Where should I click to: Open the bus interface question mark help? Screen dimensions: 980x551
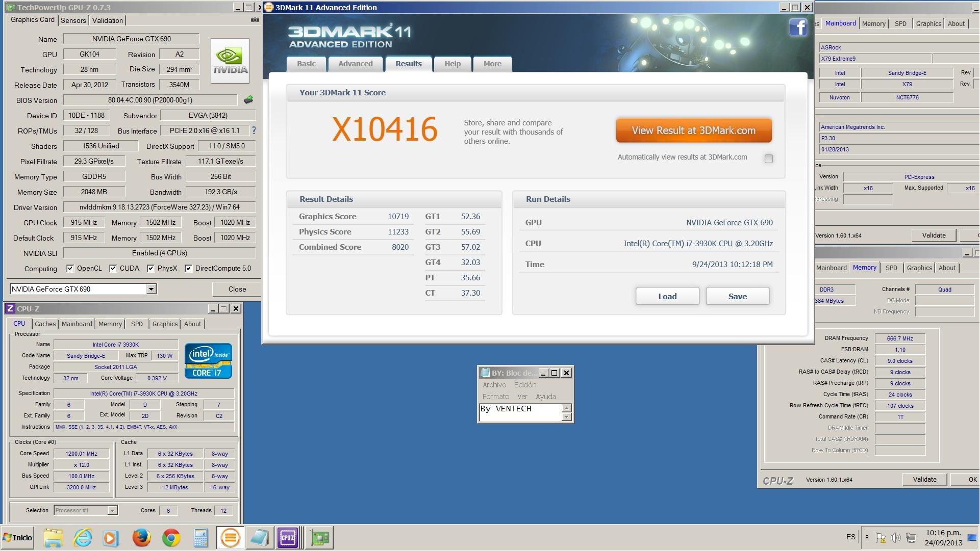254,130
